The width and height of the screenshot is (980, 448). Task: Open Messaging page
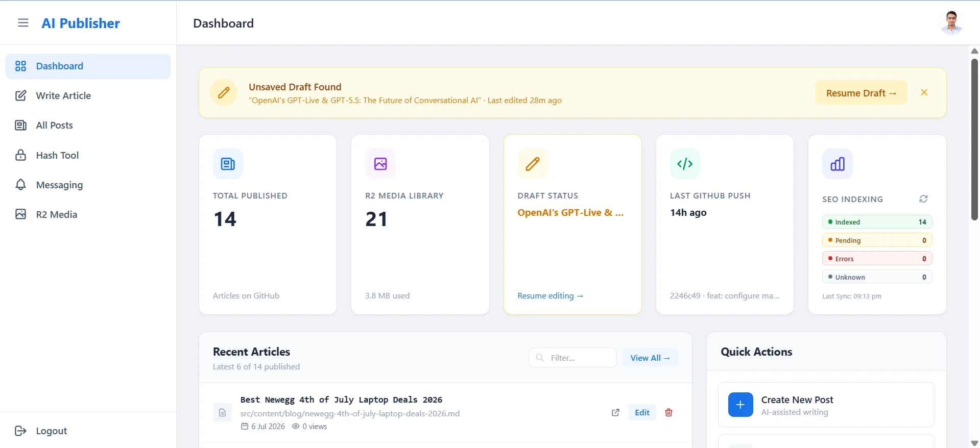pos(88,185)
